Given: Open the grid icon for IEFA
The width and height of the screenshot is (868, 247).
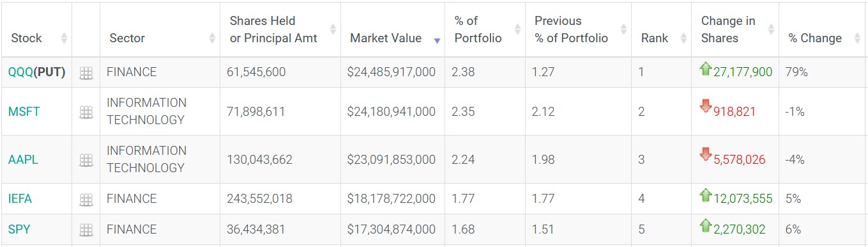Looking at the screenshot, I should (x=86, y=200).
